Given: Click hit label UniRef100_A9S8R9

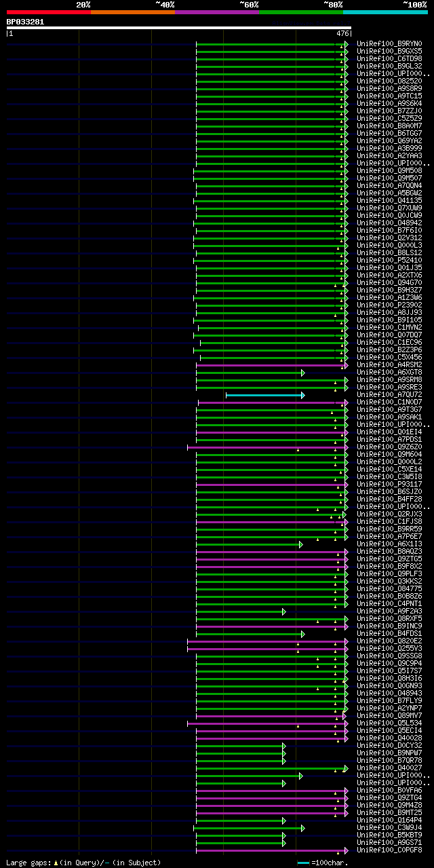Looking at the screenshot, I should (x=389, y=89).
